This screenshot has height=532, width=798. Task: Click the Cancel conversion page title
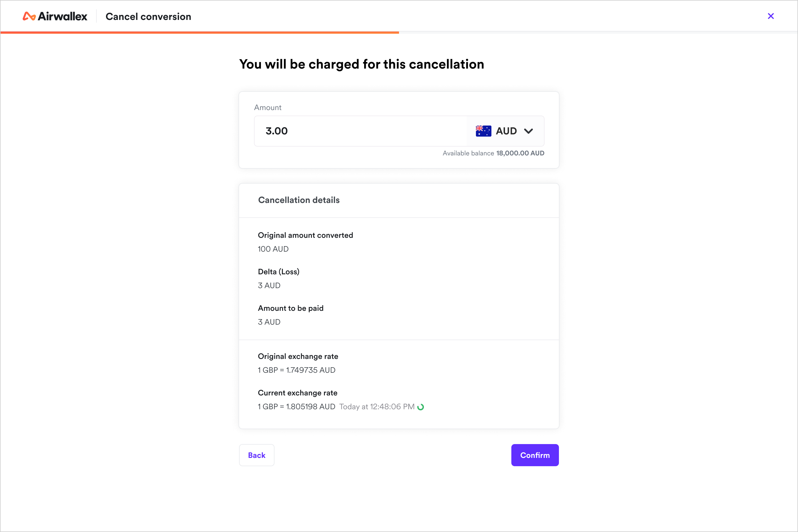pos(148,17)
